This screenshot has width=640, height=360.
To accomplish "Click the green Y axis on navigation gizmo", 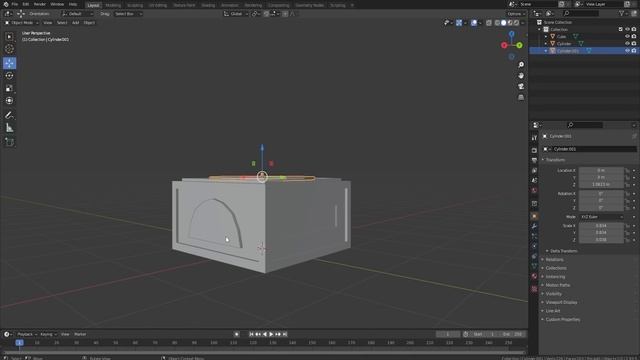I will pos(519,45).
